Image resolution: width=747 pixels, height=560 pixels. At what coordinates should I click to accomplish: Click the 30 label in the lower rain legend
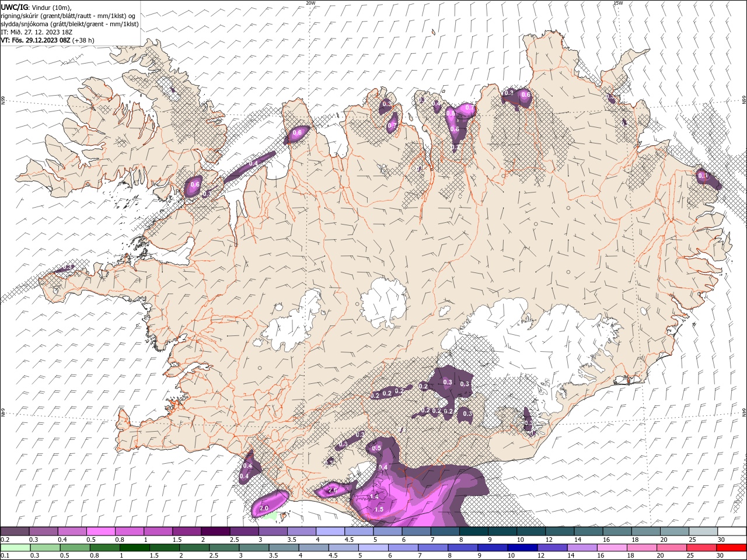(x=721, y=556)
